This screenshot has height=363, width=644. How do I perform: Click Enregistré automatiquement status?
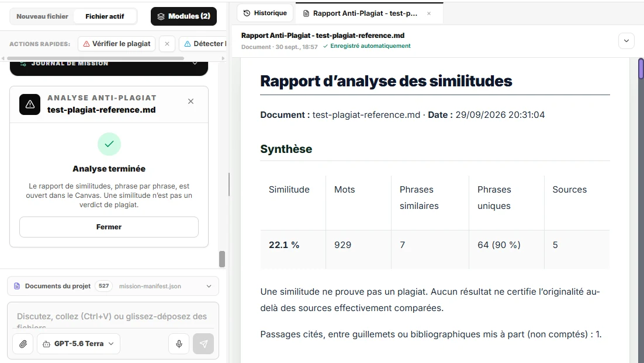366,46
